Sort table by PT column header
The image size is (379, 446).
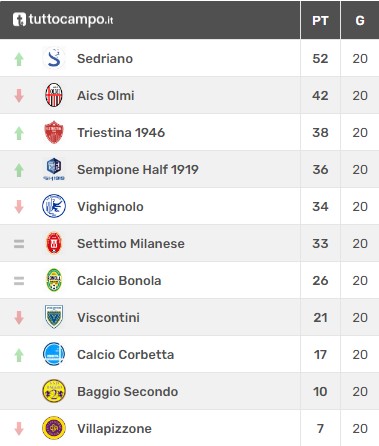[320, 21]
